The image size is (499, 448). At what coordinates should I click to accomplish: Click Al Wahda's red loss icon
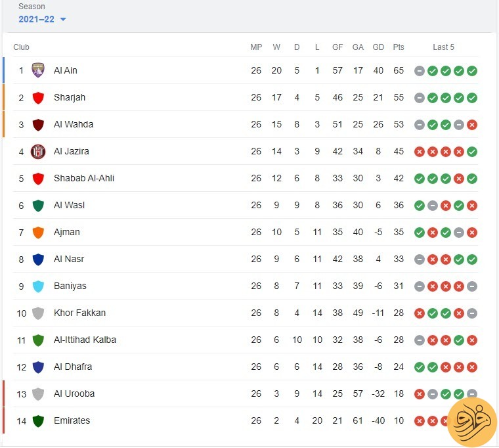(x=472, y=125)
